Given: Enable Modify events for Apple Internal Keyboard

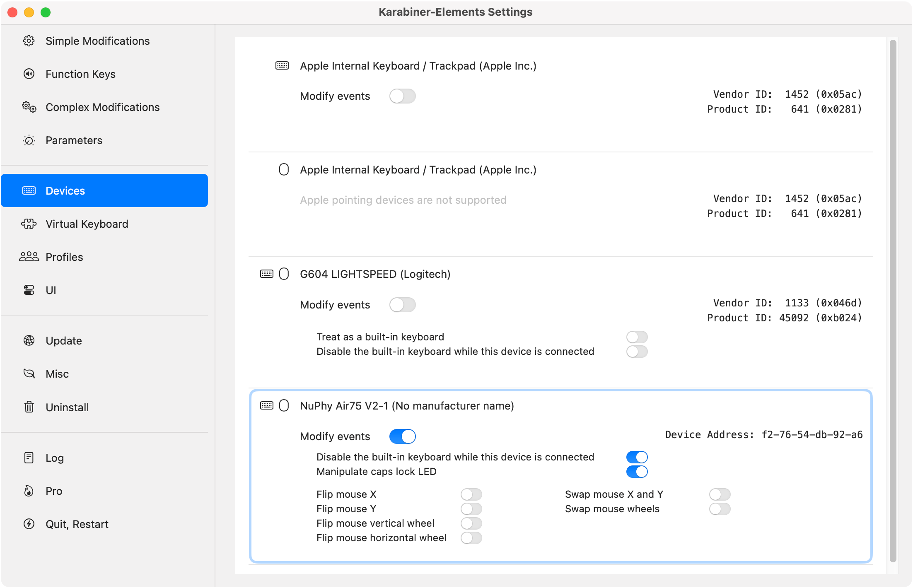Looking at the screenshot, I should [402, 96].
